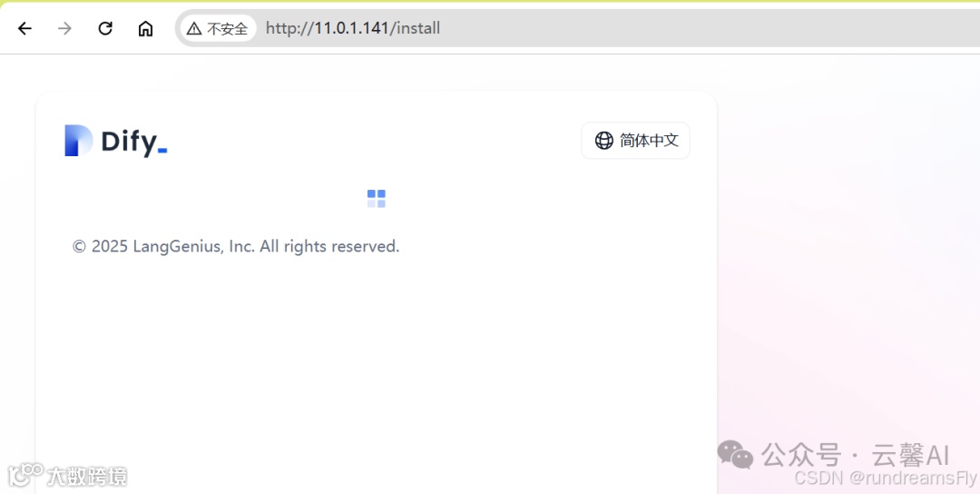Viewport: 980px width, 494px height.
Task: Click the blue Dify logo mark
Action: click(x=79, y=141)
